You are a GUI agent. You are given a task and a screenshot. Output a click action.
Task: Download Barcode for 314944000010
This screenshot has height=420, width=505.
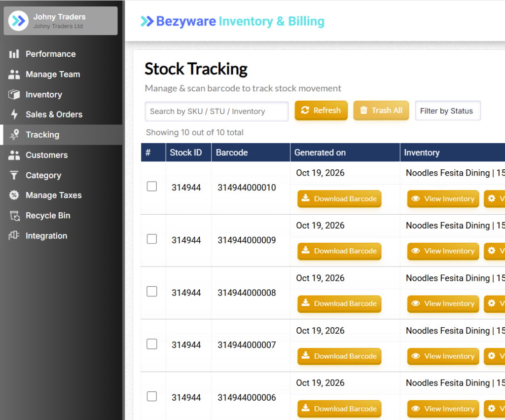[x=339, y=198]
